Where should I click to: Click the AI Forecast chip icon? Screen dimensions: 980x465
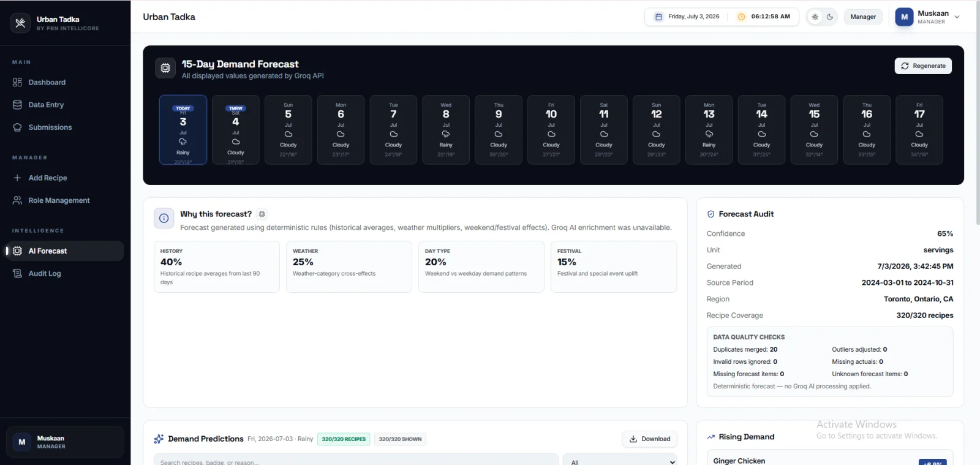point(17,251)
